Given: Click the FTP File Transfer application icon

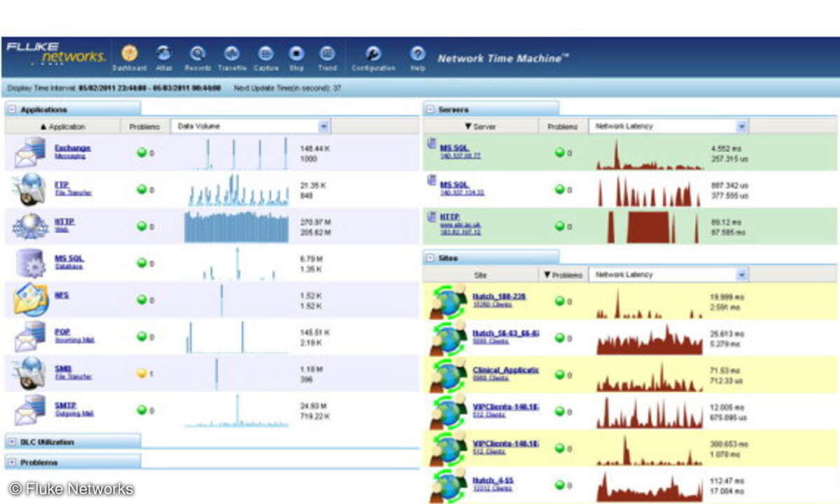Looking at the screenshot, I should tap(31, 189).
